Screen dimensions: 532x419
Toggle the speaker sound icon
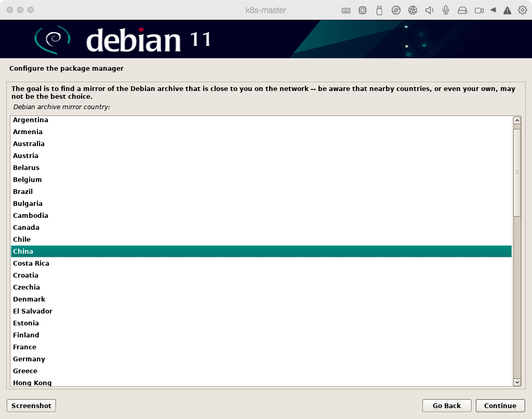point(429,10)
